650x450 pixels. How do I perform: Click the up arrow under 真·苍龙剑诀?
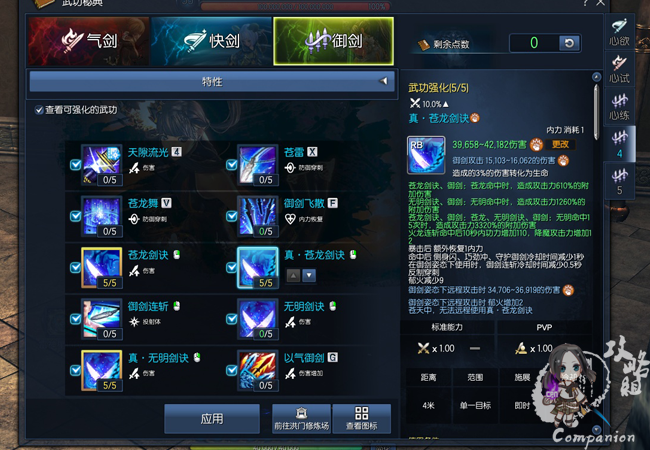293,275
